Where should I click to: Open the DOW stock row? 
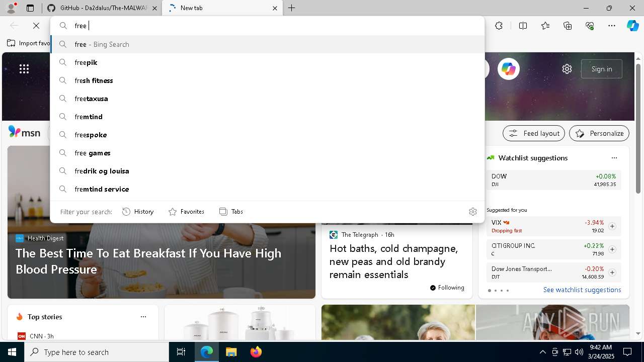[x=554, y=180]
